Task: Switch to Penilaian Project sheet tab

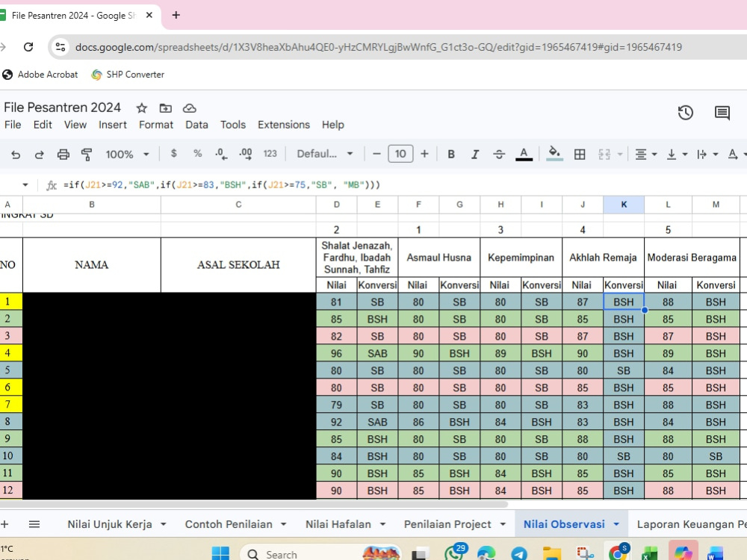Action: (x=447, y=524)
